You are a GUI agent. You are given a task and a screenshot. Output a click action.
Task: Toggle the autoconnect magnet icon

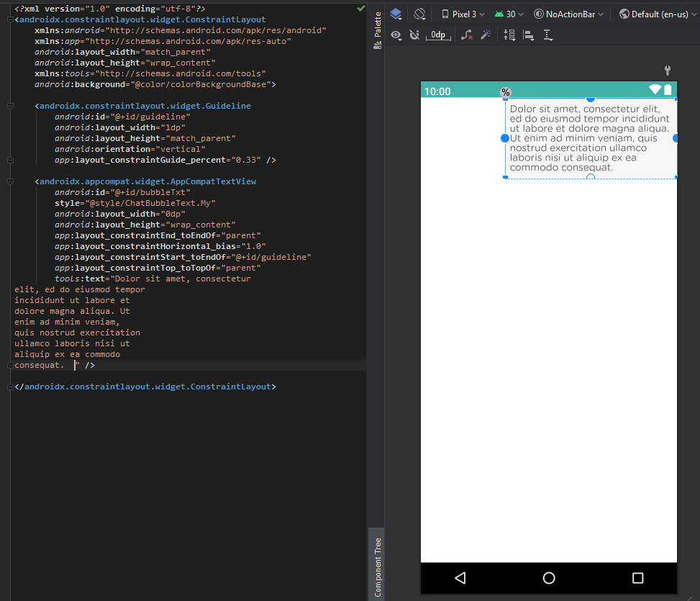tap(414, 35)
